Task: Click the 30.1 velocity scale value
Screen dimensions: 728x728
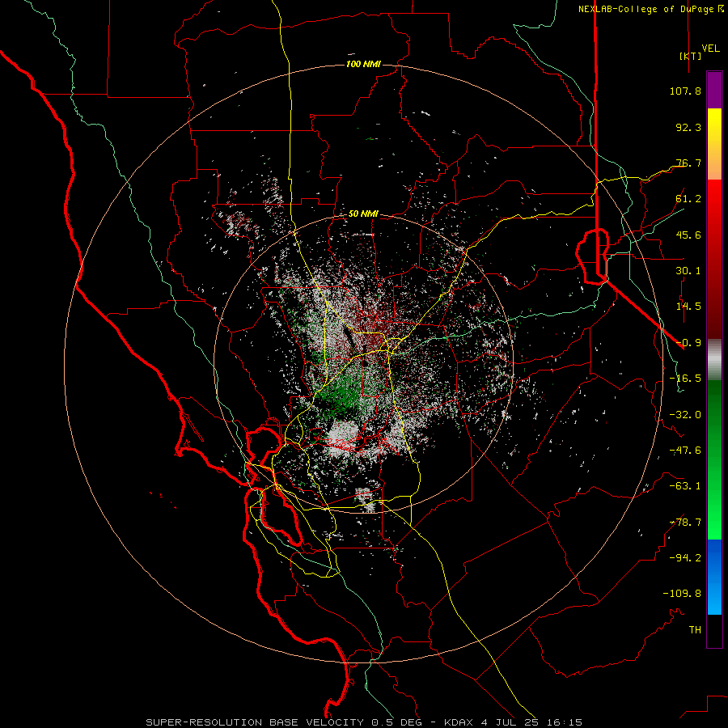Action: [688, 271]
